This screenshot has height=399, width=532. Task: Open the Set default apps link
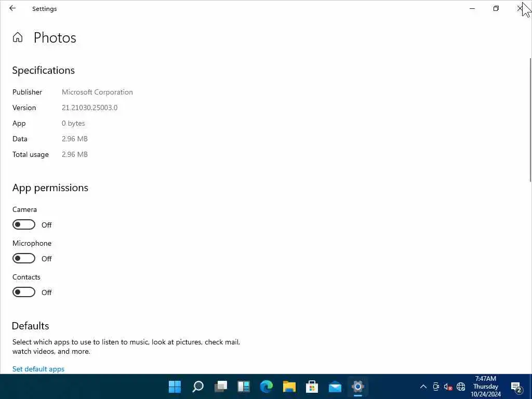pyautogui.click(x=38, y=369)
